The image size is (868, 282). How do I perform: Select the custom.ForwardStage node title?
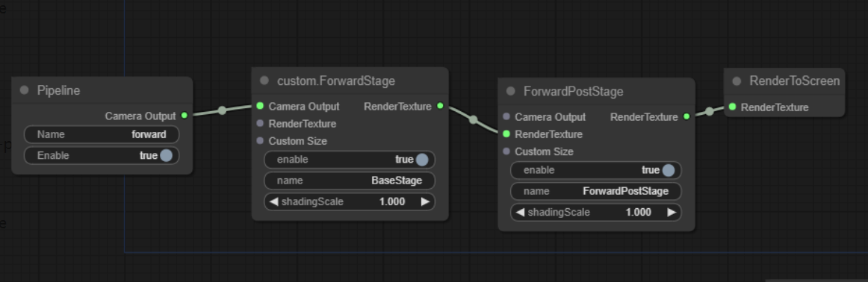point(336,81)
